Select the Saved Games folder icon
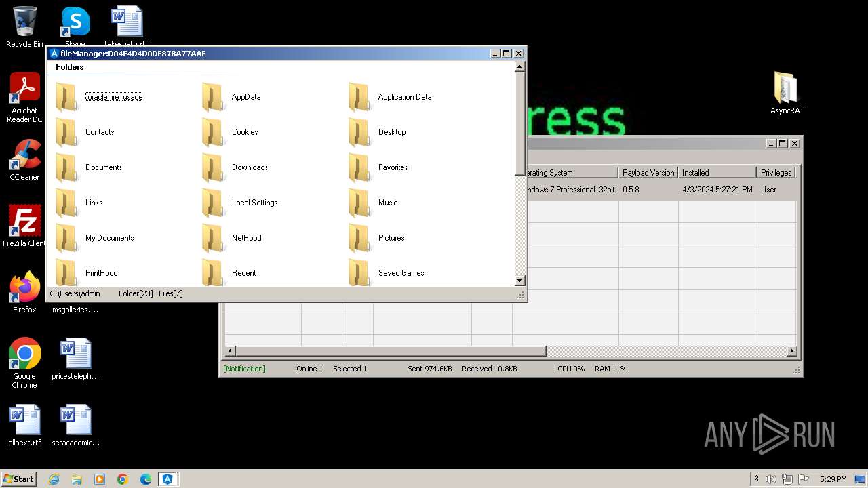This screenshot has height=488, width=868. coord(359,272)
